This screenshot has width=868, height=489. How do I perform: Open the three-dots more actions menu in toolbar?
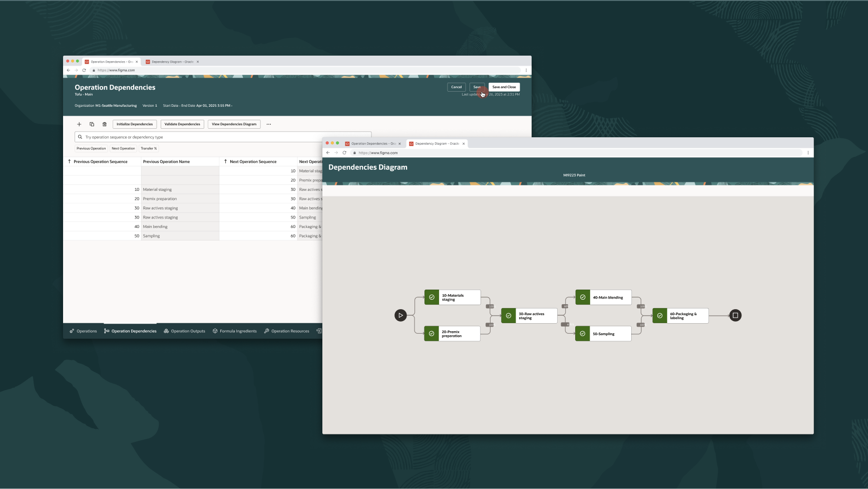pos(269,124)
